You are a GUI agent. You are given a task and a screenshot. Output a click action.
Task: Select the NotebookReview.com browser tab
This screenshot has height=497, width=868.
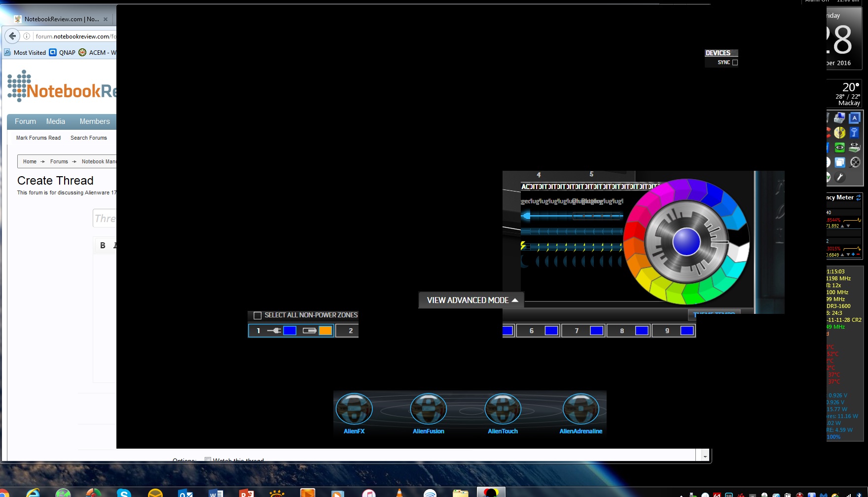(x=62, y=19)
